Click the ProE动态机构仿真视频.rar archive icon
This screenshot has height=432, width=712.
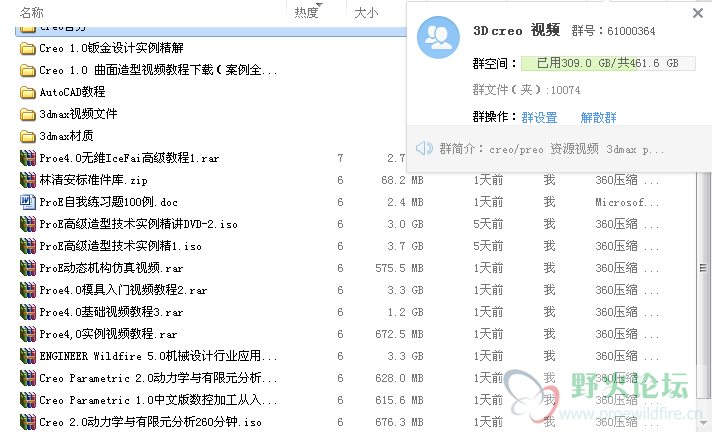[28, 268]
